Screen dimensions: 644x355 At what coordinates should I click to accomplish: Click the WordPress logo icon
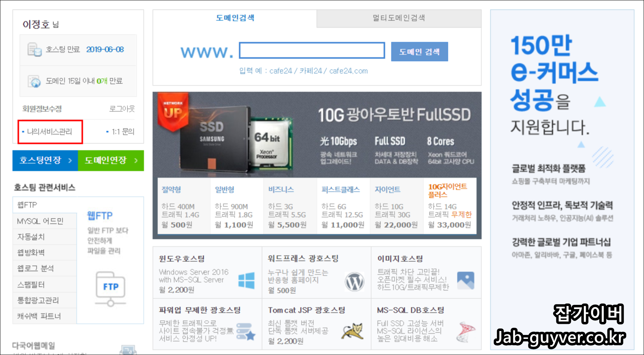coord(355,282)
